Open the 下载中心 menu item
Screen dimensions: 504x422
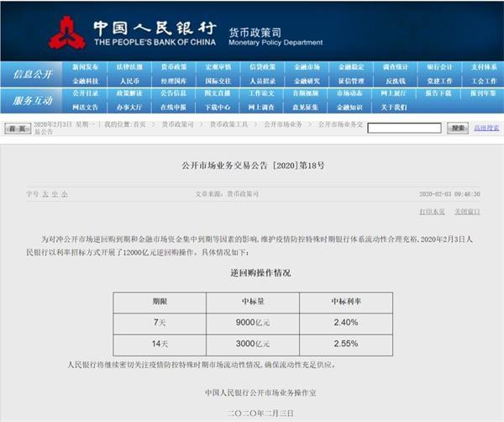(218, 107)
